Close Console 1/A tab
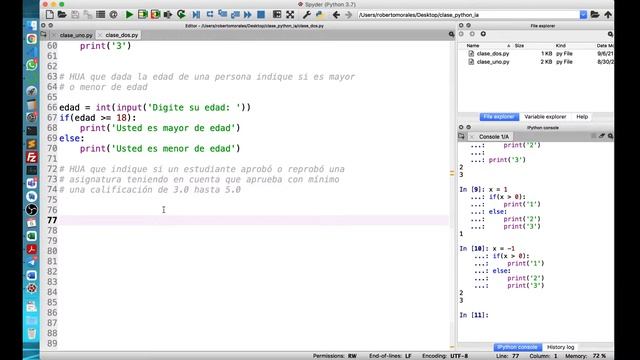The width and height of the screenshot is (640, 360). pos(472,137)
